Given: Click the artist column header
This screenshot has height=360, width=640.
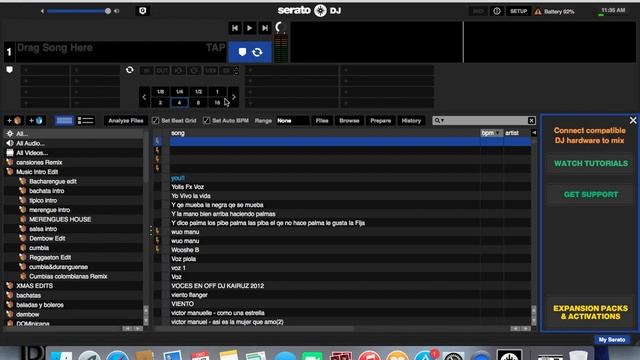Looking at the screenshot, I should pyautogui.click(x=512, y=133).
